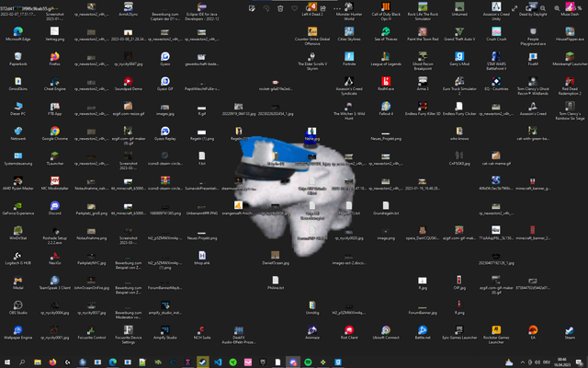Open the Windows Start button on taskbar
The width and height of the screenshot is (588, 368).
tap(7, 362)
